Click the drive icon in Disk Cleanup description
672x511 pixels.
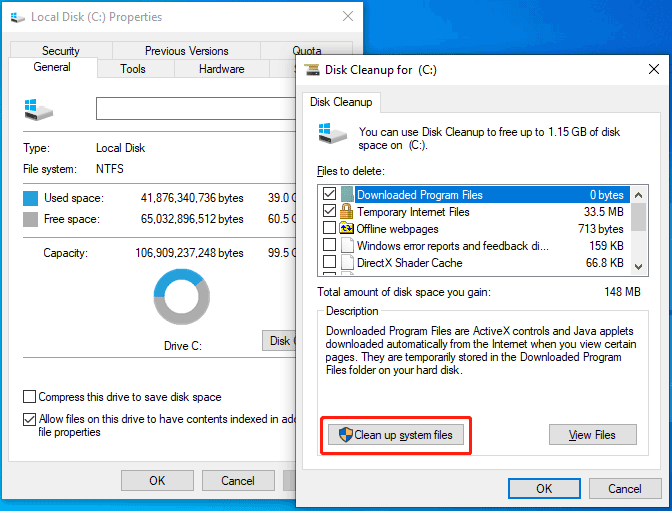332,133
